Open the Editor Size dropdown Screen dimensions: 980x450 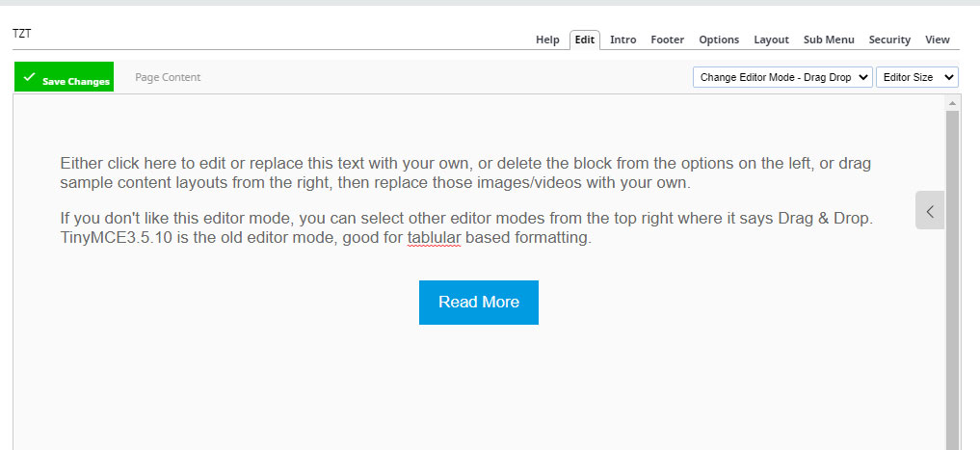916,77
